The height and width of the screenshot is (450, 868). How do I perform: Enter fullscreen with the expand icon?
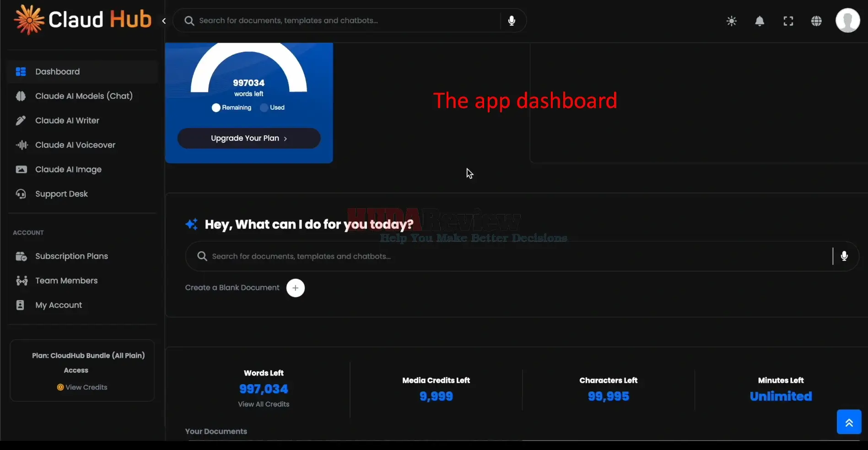click(788, 21)
